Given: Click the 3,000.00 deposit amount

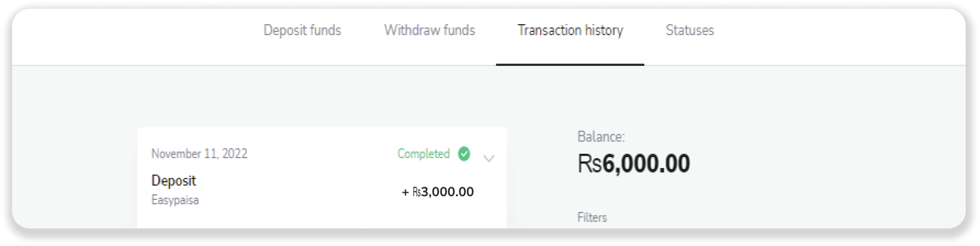Looking at the screenshot, I should pyautogui.click(x=447, y=191).
